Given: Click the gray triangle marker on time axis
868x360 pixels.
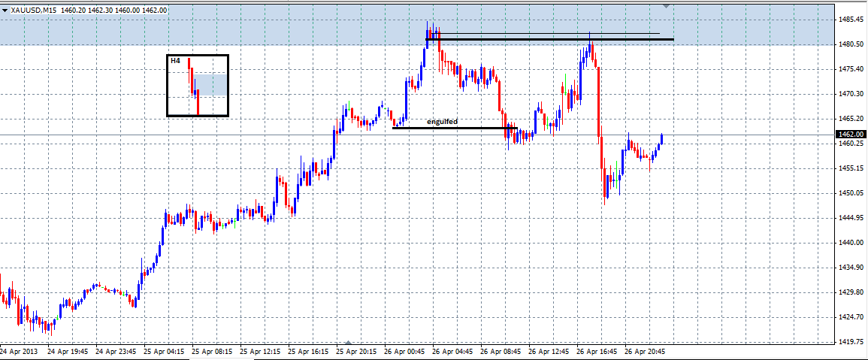Looking at the screenshot, I should click(x=347, y=342).
